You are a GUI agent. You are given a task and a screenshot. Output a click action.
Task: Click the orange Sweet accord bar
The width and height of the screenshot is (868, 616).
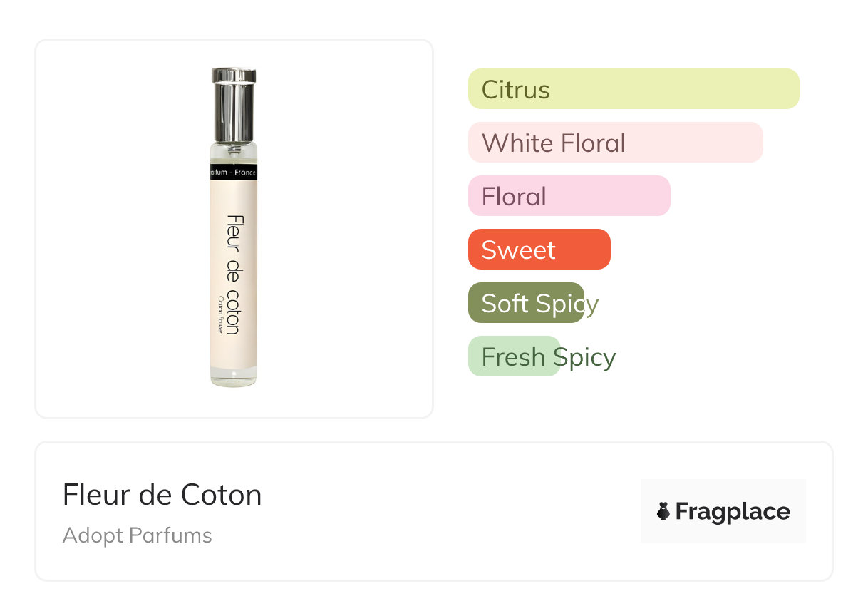point(539,250)
